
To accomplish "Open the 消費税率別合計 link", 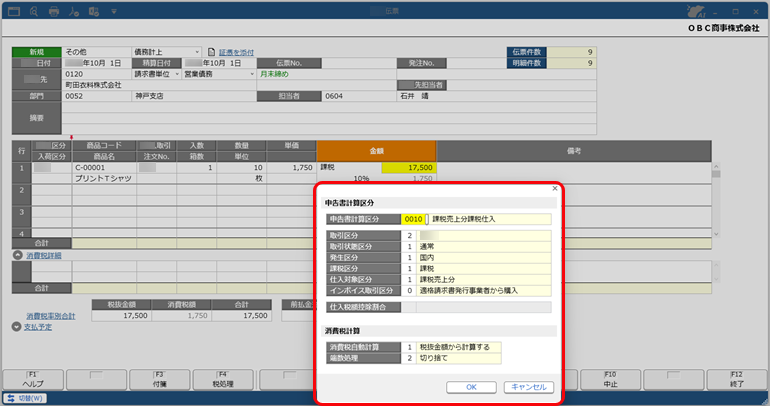I will [x=51, y=316].
